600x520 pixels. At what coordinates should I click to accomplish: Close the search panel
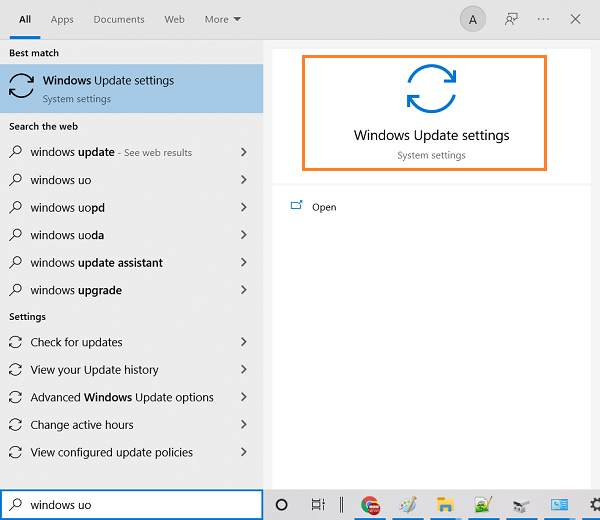(575, 19)
